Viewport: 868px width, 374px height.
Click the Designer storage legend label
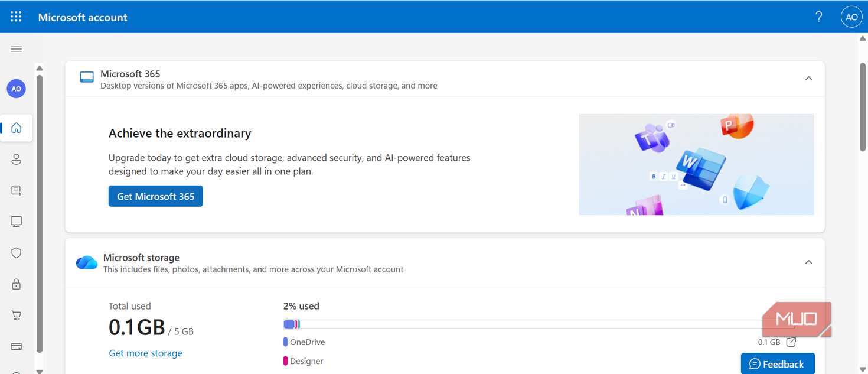pos(306,361)
